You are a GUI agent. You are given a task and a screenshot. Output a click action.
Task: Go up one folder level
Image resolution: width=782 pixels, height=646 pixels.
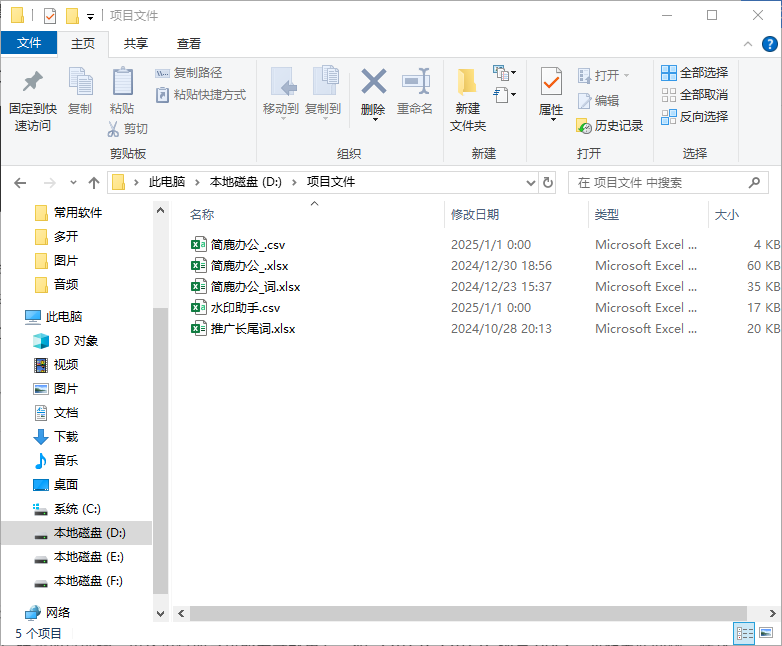[x=94, y=183]
